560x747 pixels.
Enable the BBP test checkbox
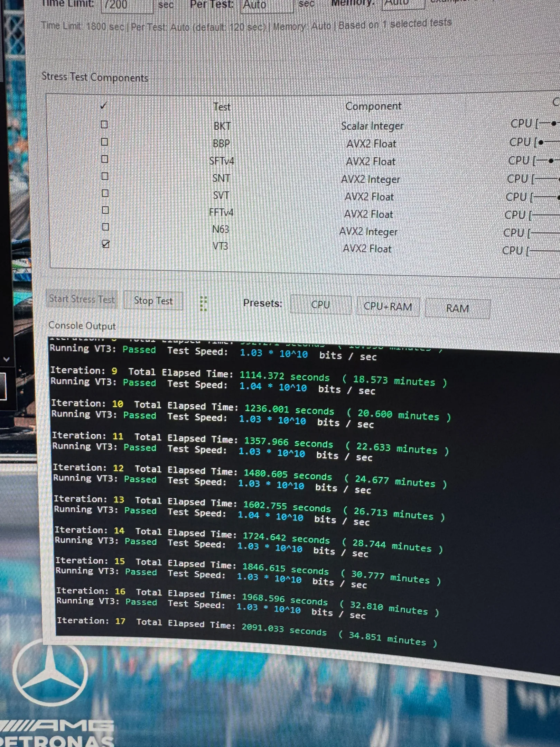pos(104,142)
